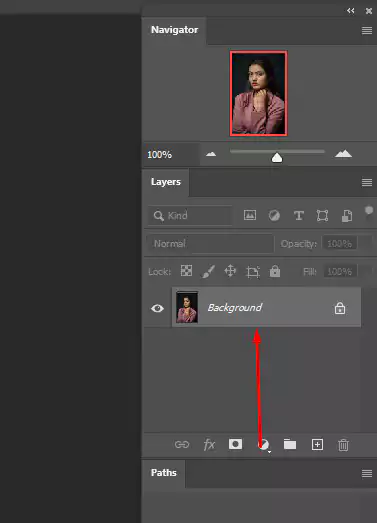
Task: Create a new layer plus icon
Action: (317, 444)
